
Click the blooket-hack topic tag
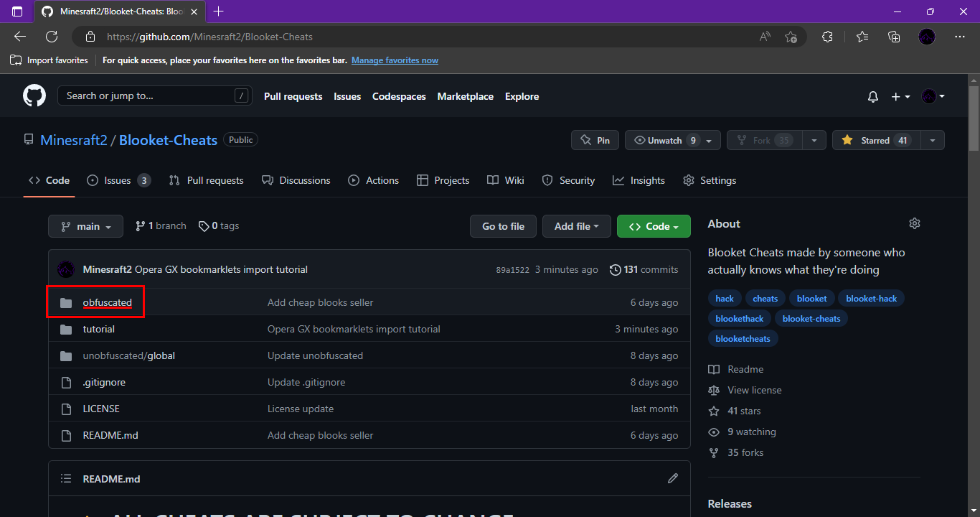872,299
